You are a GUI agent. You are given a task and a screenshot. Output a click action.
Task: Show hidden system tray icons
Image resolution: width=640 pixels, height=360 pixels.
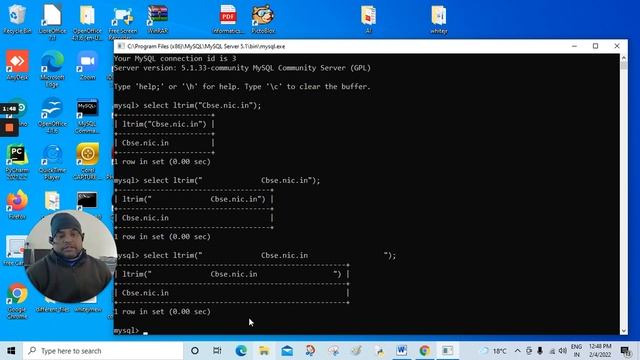517,351
